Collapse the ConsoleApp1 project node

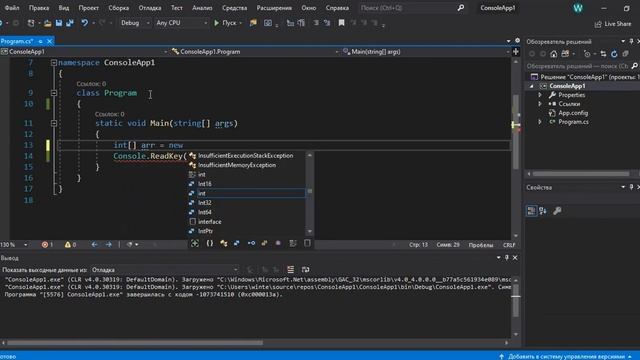click(531, 86)
